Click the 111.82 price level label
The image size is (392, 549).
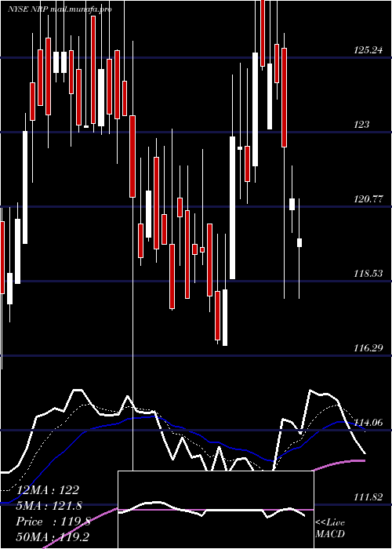(368, 497)
